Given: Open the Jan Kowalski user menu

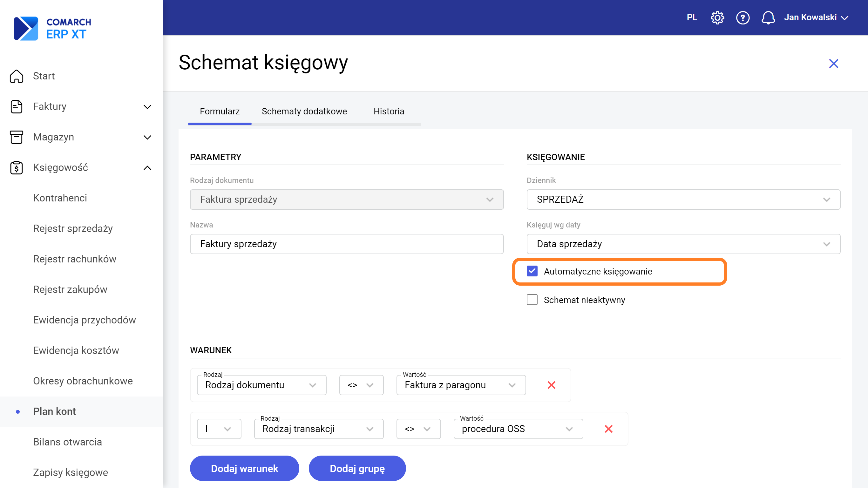Looking at the screenshot, I should pyautogui.click(x=816, y=17).
